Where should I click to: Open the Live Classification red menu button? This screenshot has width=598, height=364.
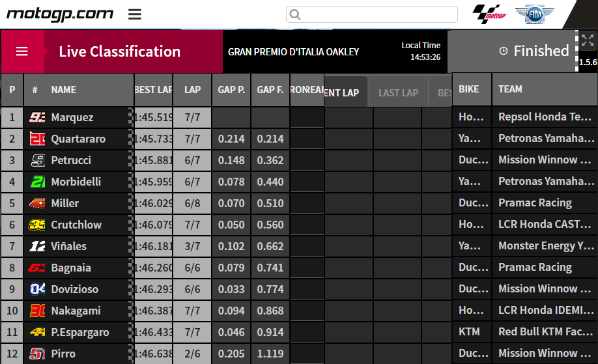pos(22,51)
